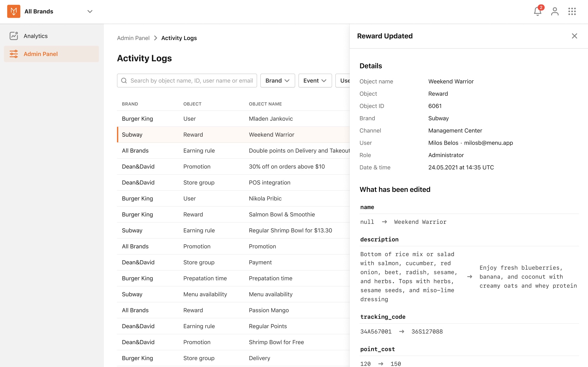Open the POS integration store group row

(233, 183)
